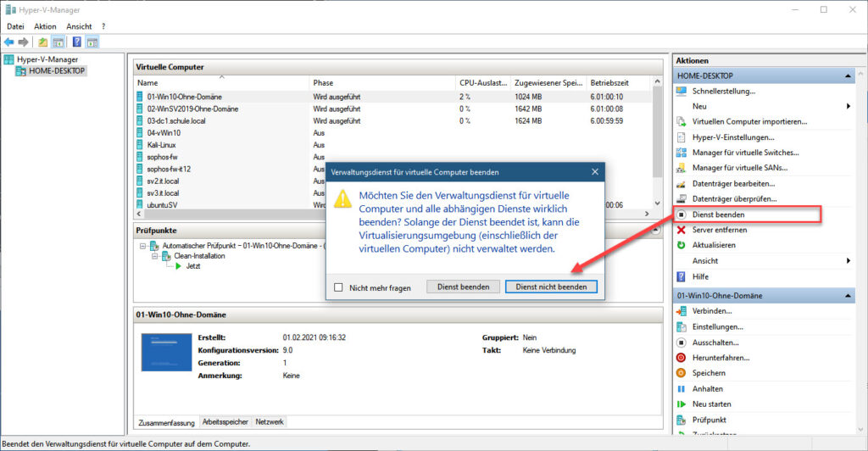Click the Manager für virtuelle Switches icon
The width and height of the screenshot is (868, 451).
click(x=682, y=153)
